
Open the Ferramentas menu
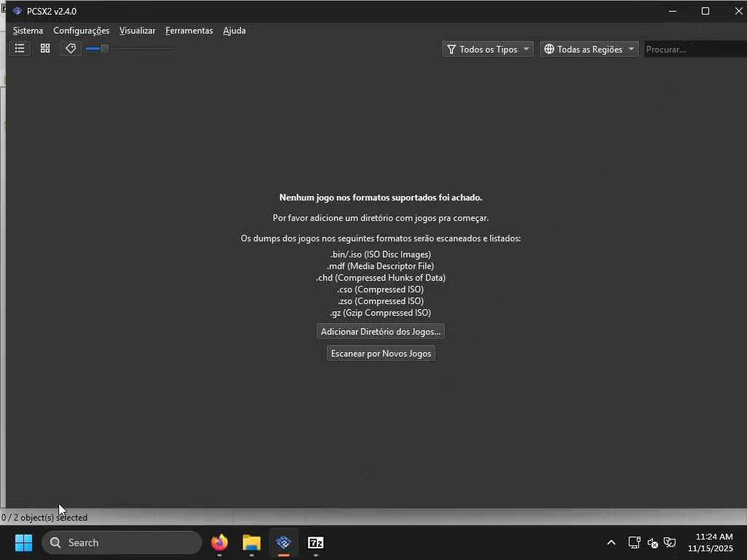(x=189, y=31)
